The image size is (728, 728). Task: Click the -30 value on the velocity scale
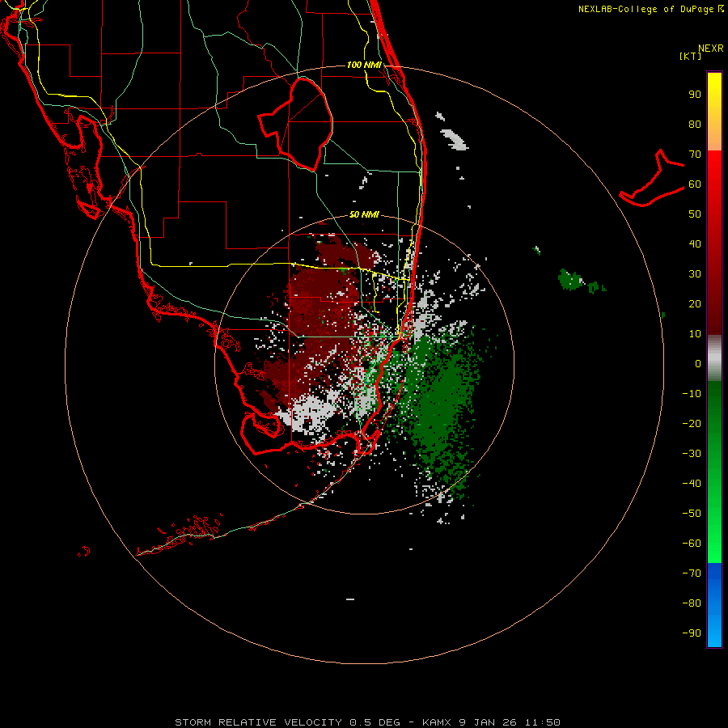(692, 454)
